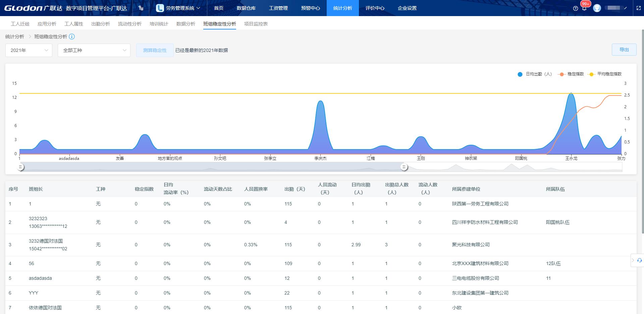Open the notification bell with 99+ badge
This screenshot has width=644, height=314.
pyautogui.click(x=584, y=8)
